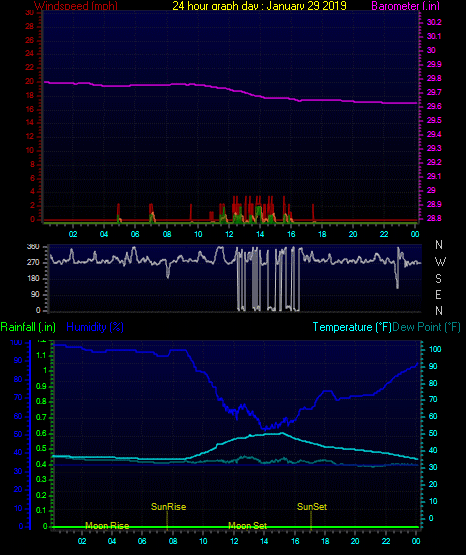The width and height of the screenshot is (466, 555).
Task: Click the SunRise marker label
Action: coord(168,507)
